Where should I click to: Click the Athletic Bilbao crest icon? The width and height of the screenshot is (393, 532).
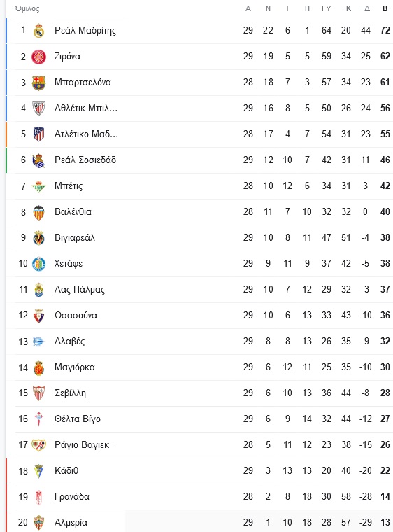(x=38, y=108)
